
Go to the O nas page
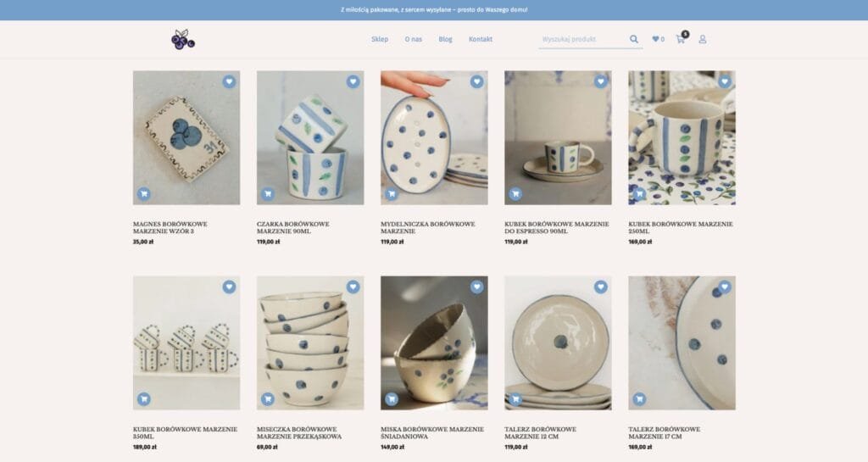pyautogui.click(x=413, y=39)
